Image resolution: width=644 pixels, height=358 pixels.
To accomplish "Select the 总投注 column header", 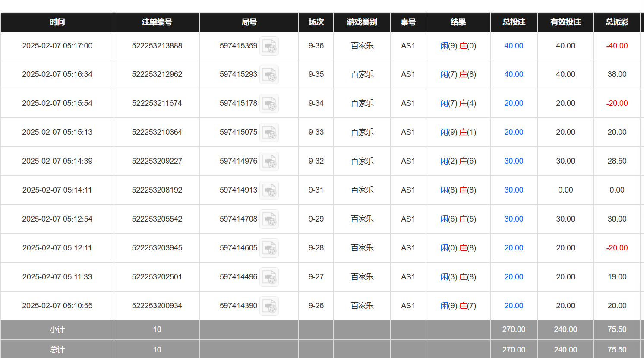I will pos(513,22).
